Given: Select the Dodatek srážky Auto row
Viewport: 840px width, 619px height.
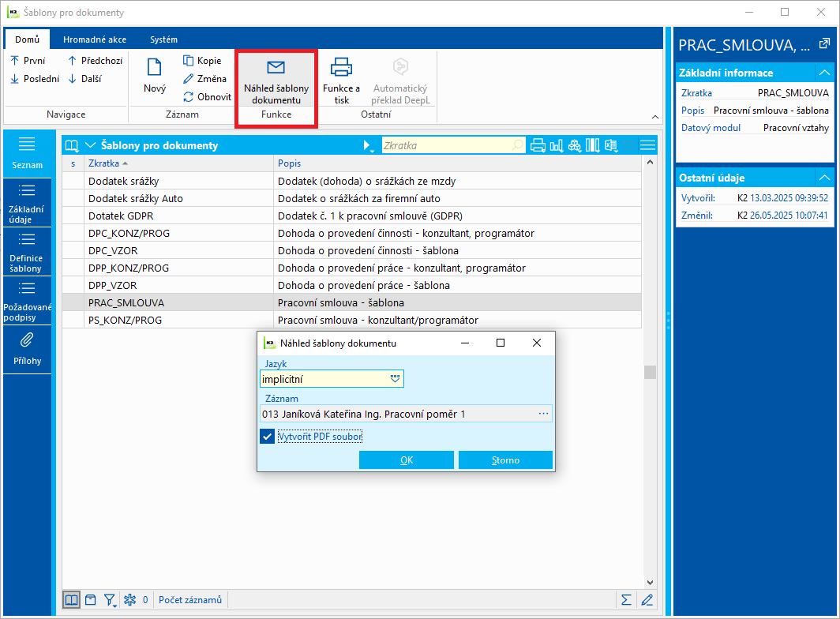Looking at the screenshot, I should point(351,198).
